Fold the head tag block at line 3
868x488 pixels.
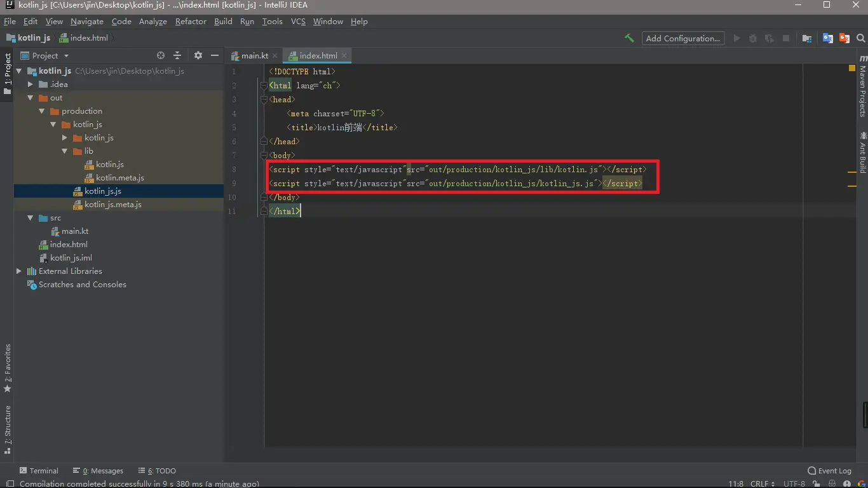tap(264, 100)
